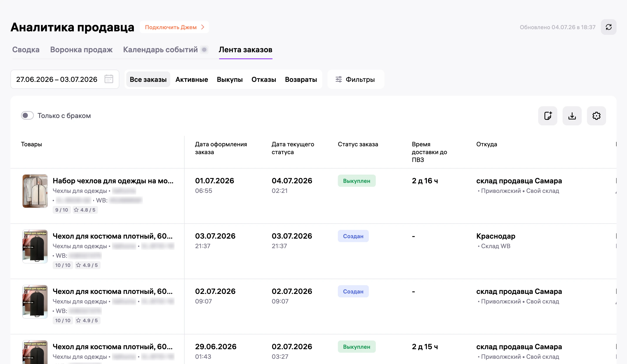Open thumbnail of order dated 03.07.2026 21:37

pyautogui.click(x=35, y=246)
